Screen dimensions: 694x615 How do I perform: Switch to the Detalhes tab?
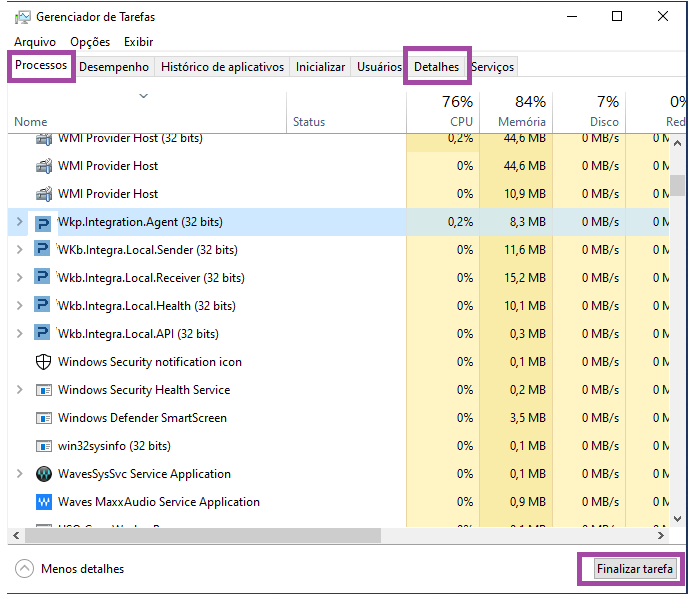pos(436,67)
